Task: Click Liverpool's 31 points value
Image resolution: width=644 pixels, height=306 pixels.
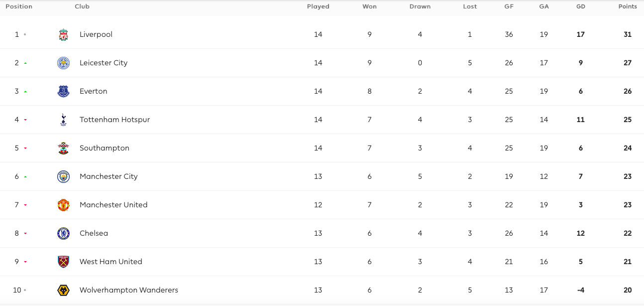Action: click(x=628, y=34)
